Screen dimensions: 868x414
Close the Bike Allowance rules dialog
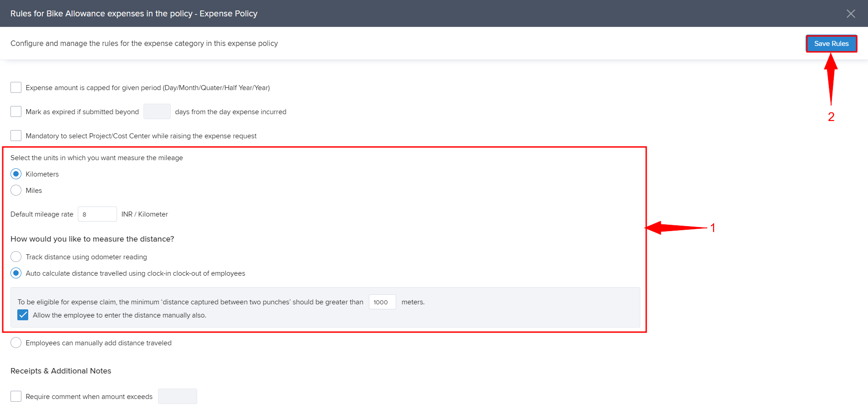(x=850, y=14)
